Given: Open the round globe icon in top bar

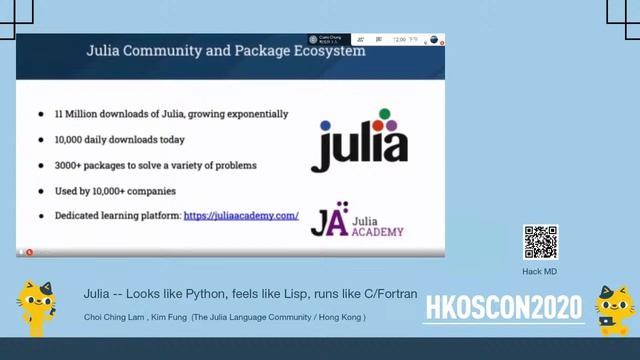Looking at the screenshot, I should click(434, 39).
